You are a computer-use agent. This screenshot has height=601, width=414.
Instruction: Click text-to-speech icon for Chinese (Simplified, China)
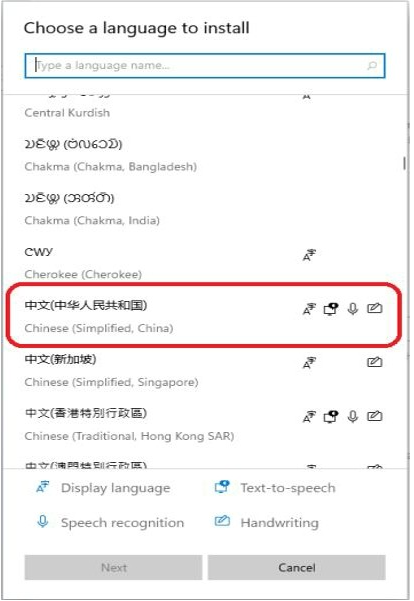click(x=331, y=309)
